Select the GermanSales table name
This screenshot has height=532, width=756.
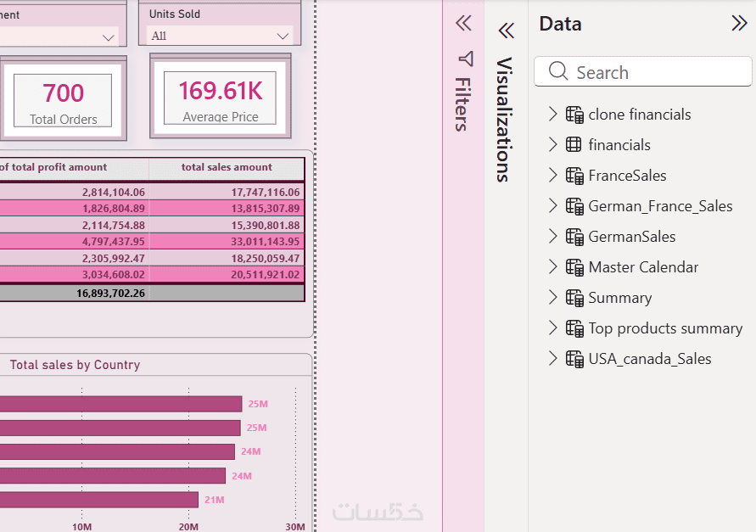coord(631,237)
